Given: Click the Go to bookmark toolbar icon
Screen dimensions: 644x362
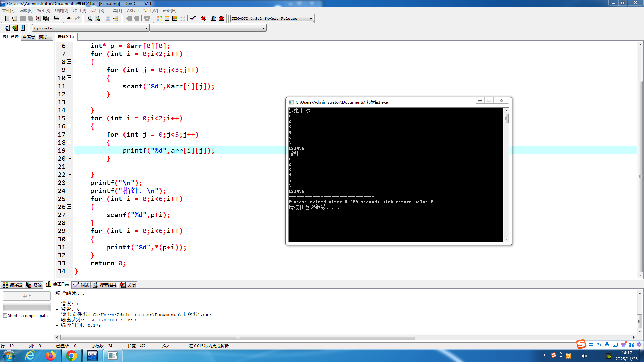Looking at the screenshot, I should point(23,28).
